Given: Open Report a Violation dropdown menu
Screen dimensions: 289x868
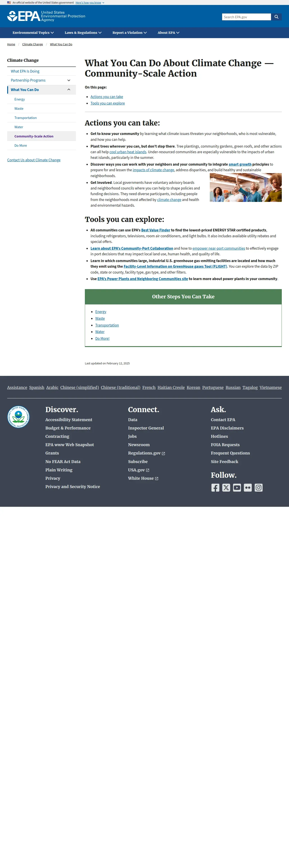Looking at the screenshot, I should 129,33.
